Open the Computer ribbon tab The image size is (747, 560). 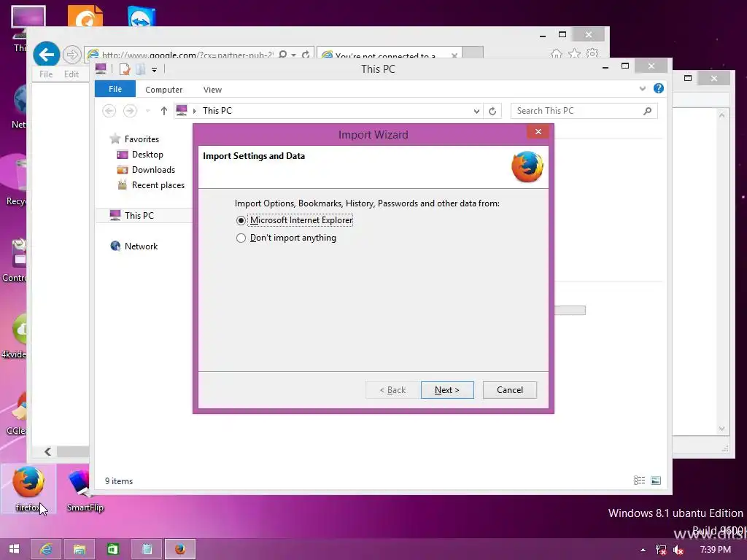click(163, 90)
